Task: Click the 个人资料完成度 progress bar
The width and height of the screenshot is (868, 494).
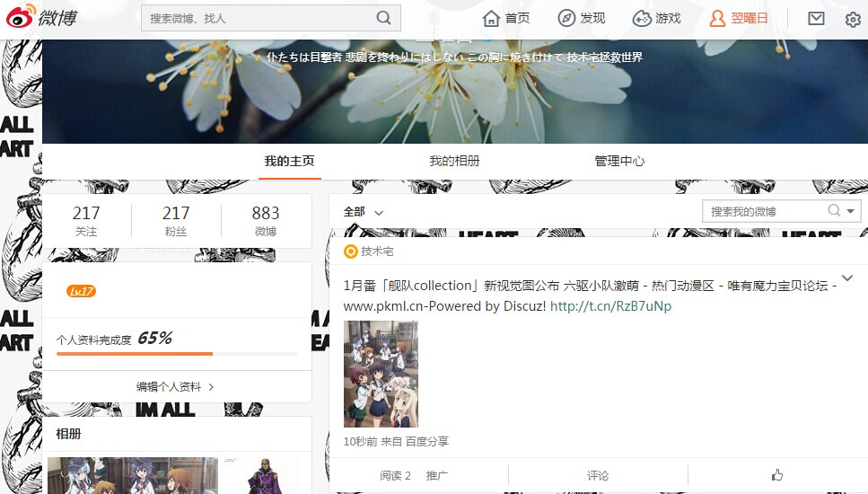Action: (x=176, y=354)
